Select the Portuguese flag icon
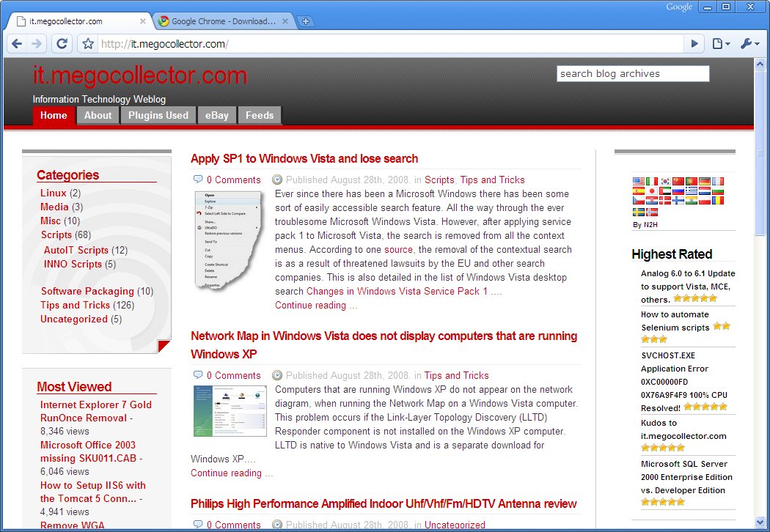The image size is (770, 532). 692,181
